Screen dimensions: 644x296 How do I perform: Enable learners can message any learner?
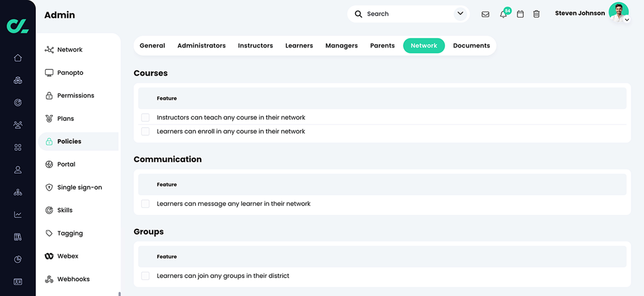pos(145,204)
